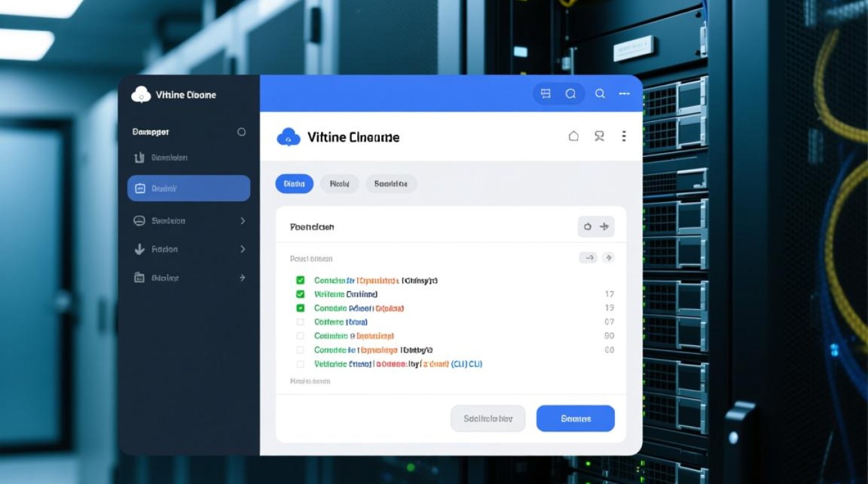This screenshot has height=484, width=868.
Task: Click the standalone magnifier icon in blue bar
Action: coord(600,94)
